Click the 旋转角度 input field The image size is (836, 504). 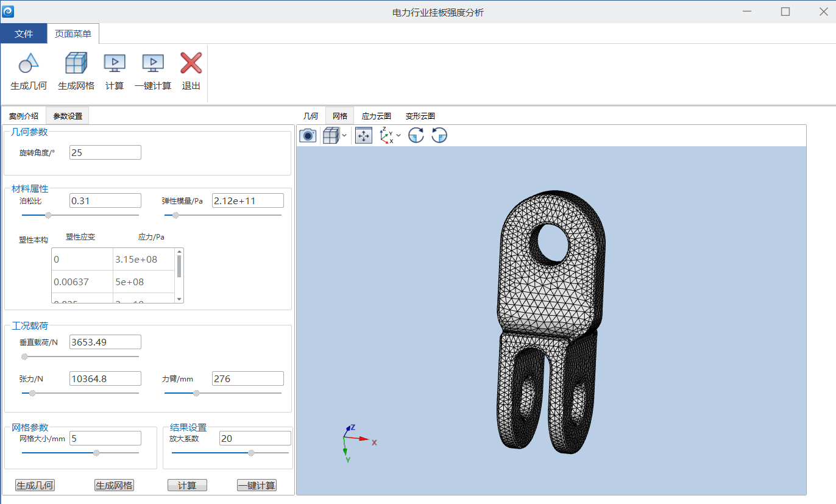click(105, 152)
